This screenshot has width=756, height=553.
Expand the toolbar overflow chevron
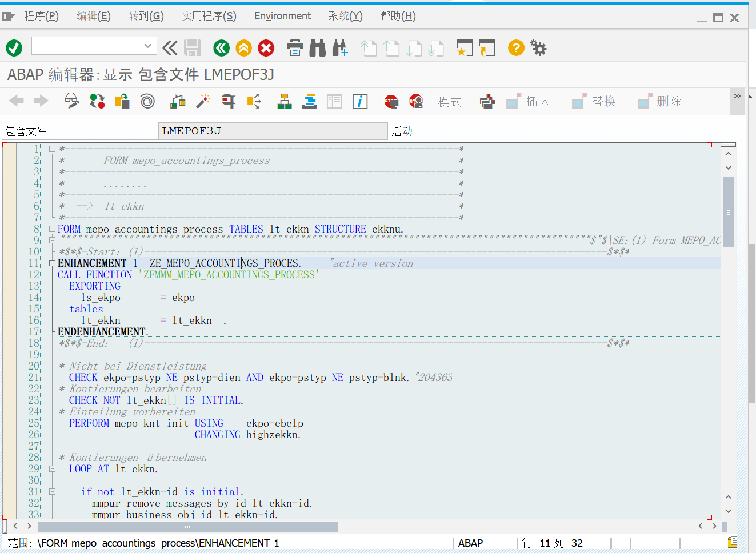pos(738,96)
